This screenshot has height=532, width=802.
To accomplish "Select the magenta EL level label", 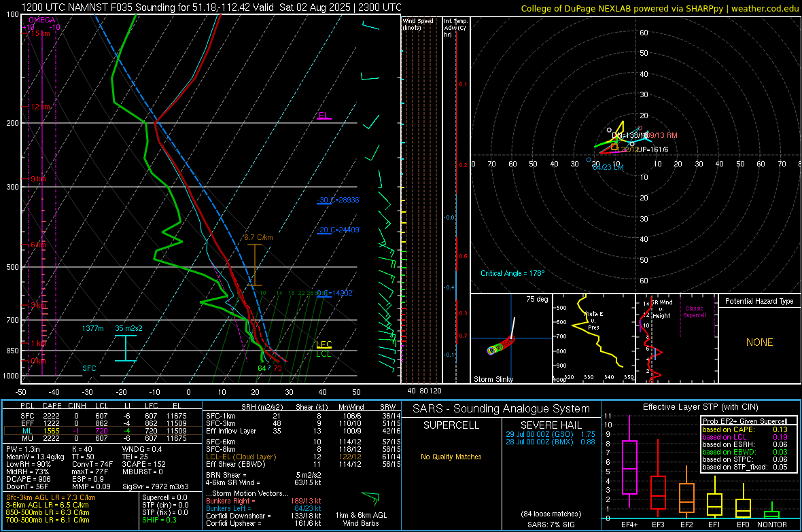I will (x=324, y=115).
